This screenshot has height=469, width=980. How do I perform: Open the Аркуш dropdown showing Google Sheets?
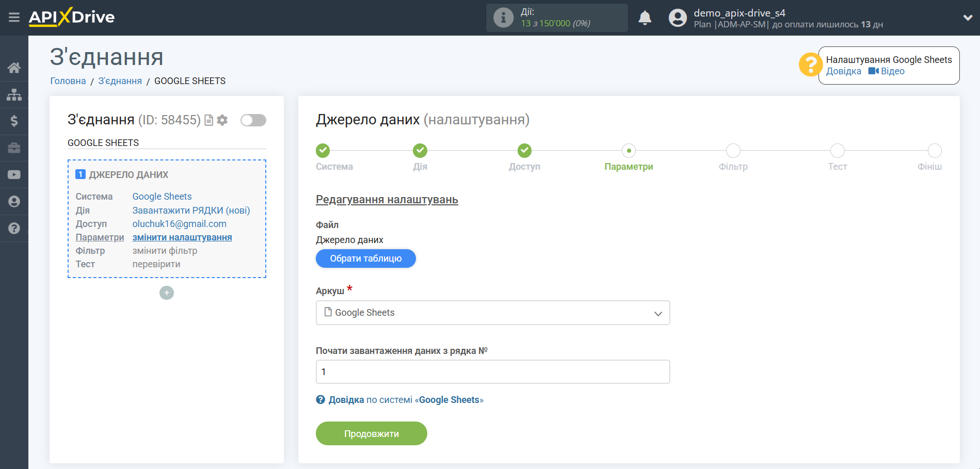492,313
